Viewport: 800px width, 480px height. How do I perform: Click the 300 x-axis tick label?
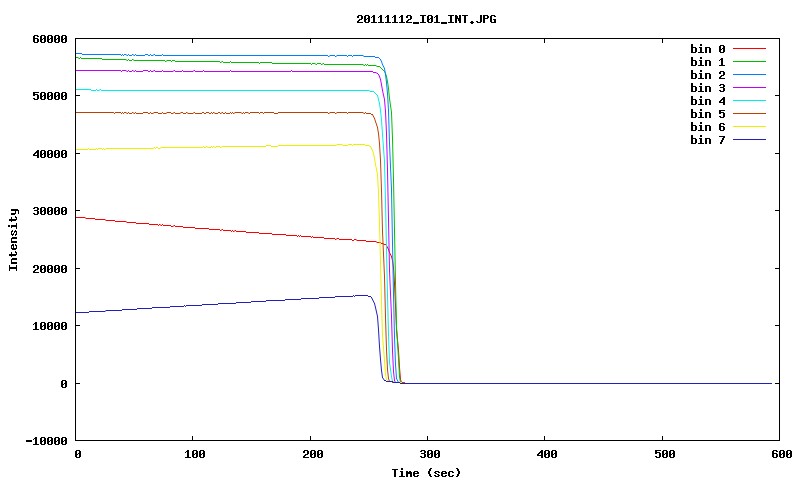point(430,454)
